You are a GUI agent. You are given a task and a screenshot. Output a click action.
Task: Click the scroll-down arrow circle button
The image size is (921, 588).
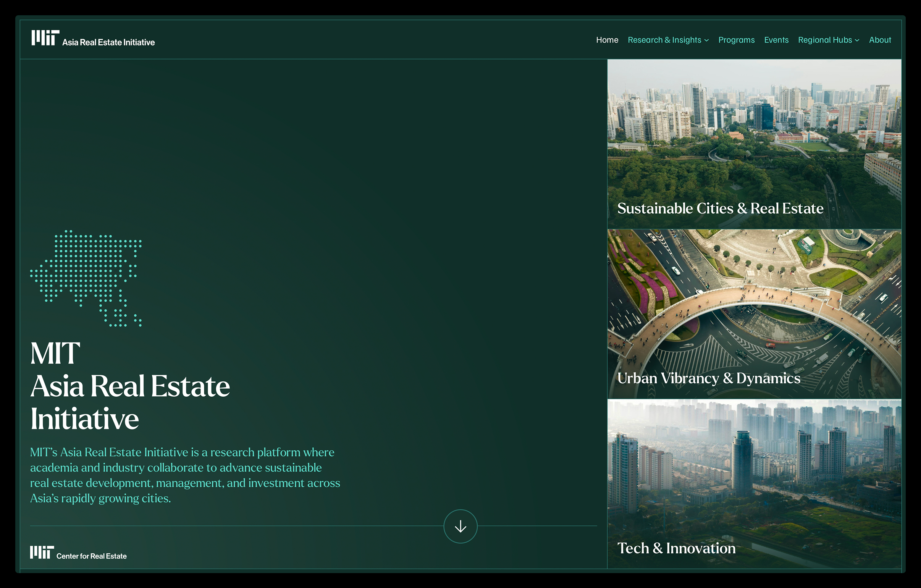tap(460, 527)
